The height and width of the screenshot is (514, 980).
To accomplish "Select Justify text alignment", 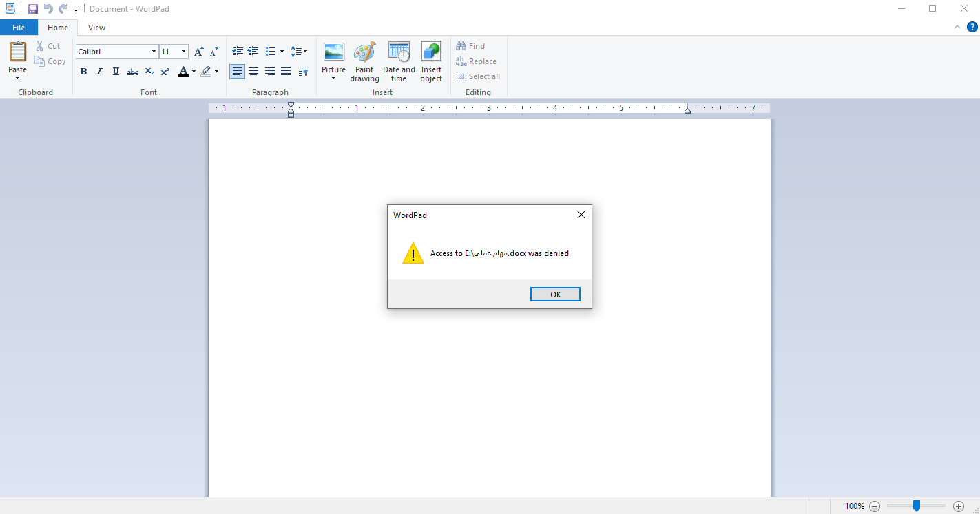I will click(286, 72).
